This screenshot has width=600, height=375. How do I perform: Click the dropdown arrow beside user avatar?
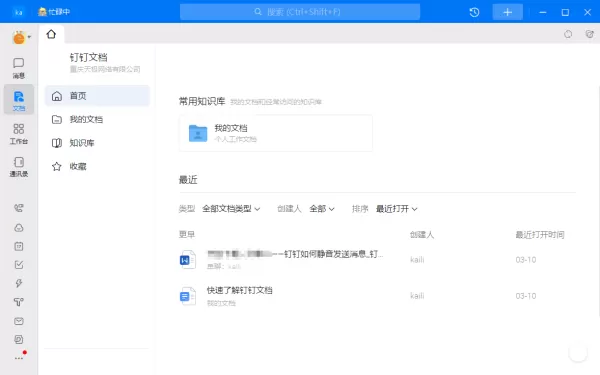point(29,37)
